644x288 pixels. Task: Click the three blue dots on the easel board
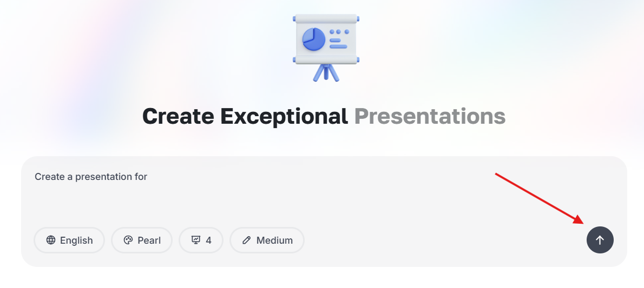point(339,31)
